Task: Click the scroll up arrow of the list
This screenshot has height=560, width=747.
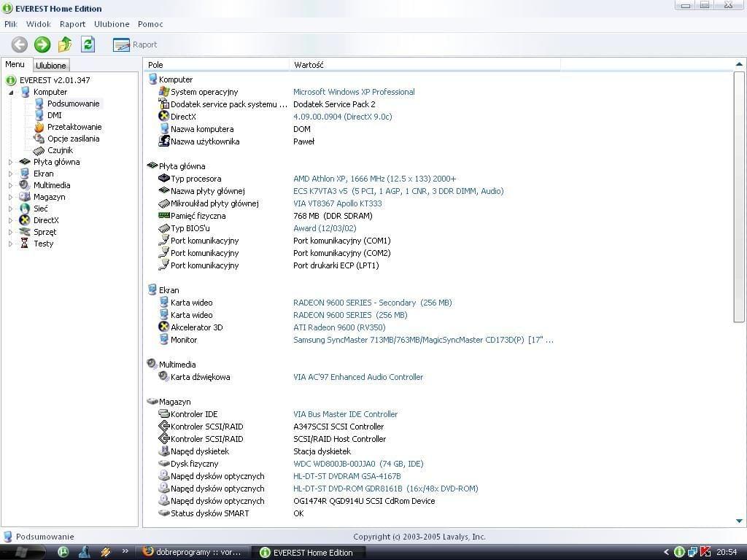Action: (x=739, y=64)
